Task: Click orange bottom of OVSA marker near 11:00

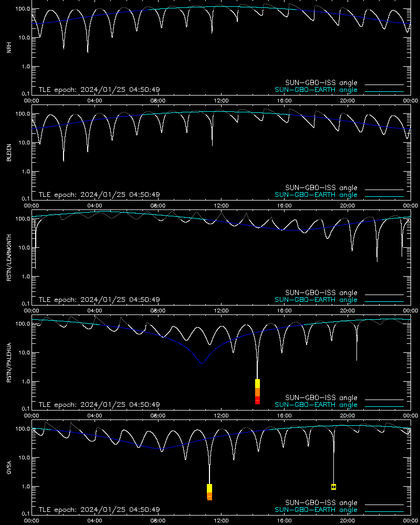Action: [x=209, y=497]
